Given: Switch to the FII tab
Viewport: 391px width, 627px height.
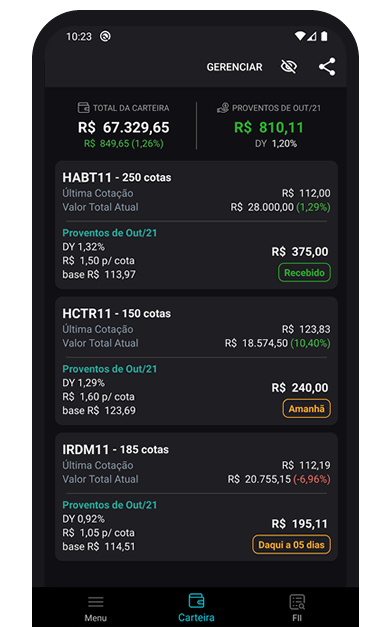Looking at the screenshot, I should point(297,607).
